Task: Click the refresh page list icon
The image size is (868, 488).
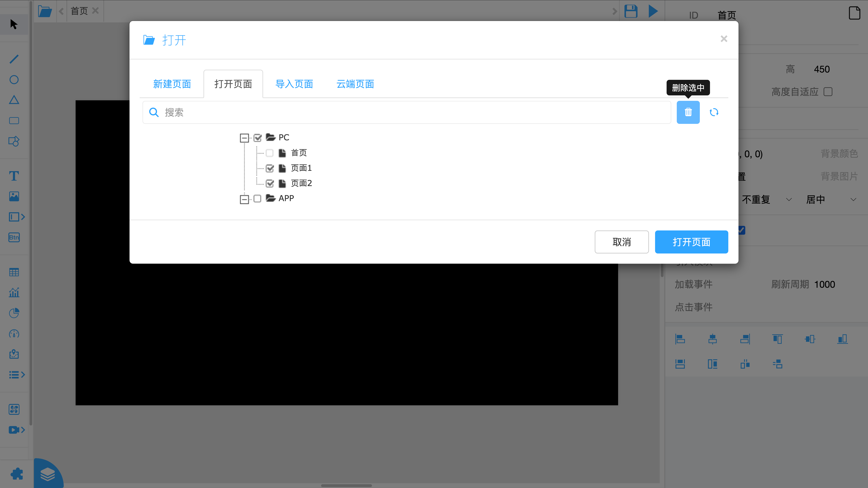Action: pos(714,112)
